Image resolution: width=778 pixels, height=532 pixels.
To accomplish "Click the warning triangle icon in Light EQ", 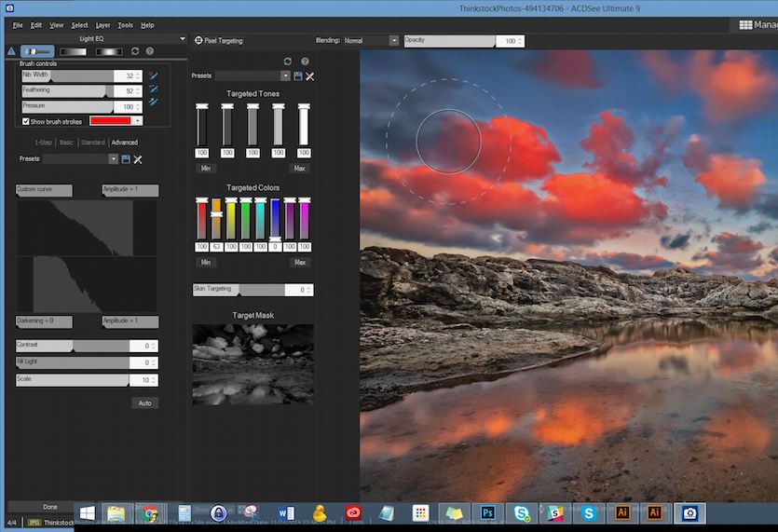I will [x=12, y=51].
